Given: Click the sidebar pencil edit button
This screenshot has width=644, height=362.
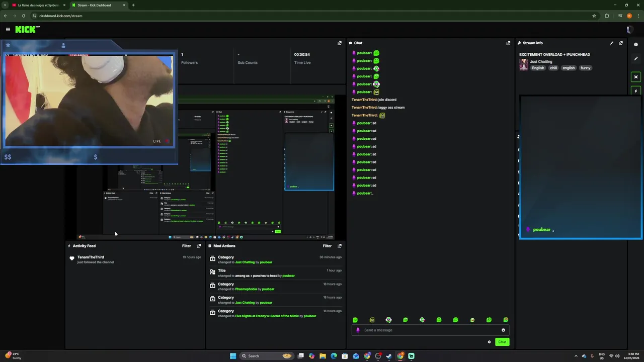Looking at the screenshot, I should point(636,59).
